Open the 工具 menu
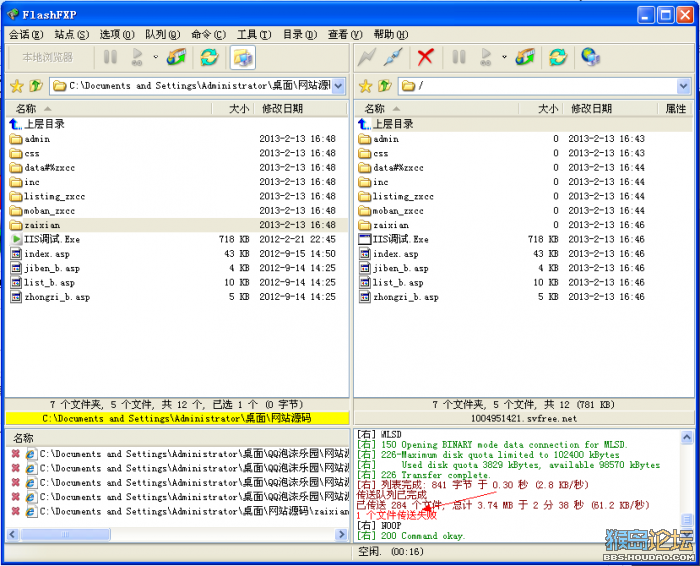Viewport: 700px width, 566px height. tap(254, 34)
